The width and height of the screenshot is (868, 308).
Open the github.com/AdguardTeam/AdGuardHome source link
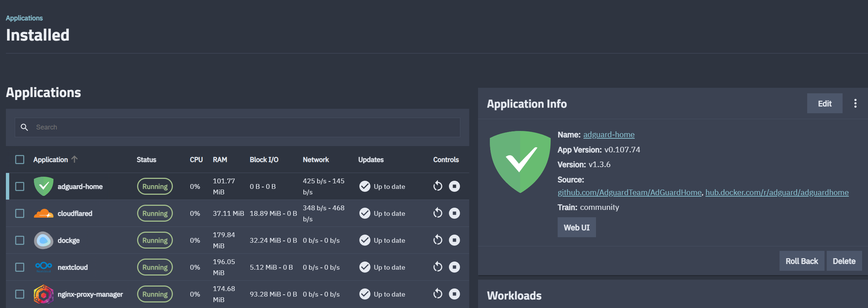pos(630,193)
